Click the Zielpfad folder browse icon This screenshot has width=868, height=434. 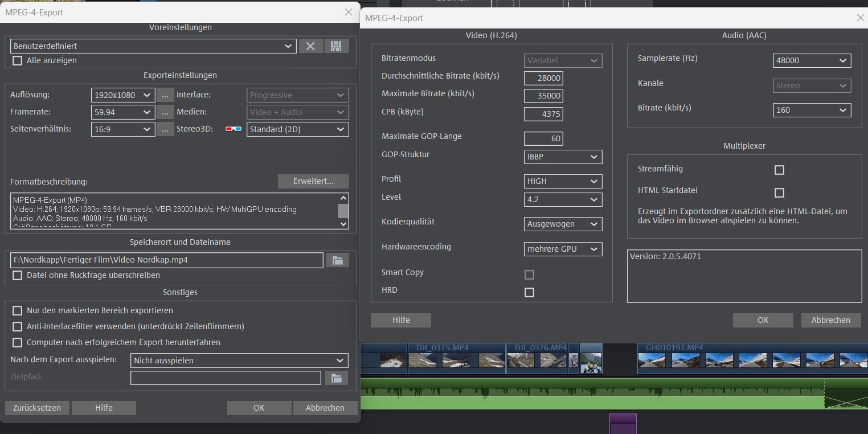point(336,378)
